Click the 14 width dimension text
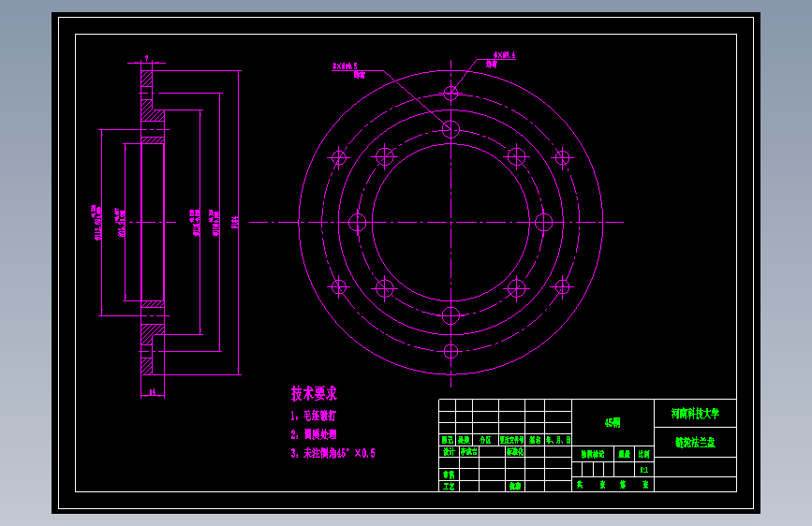This screenshot has width=812, height=526. (153, 392)
